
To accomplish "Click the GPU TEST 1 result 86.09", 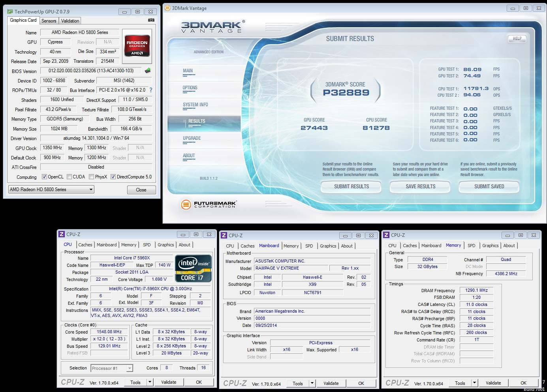I will coord(472,69).
